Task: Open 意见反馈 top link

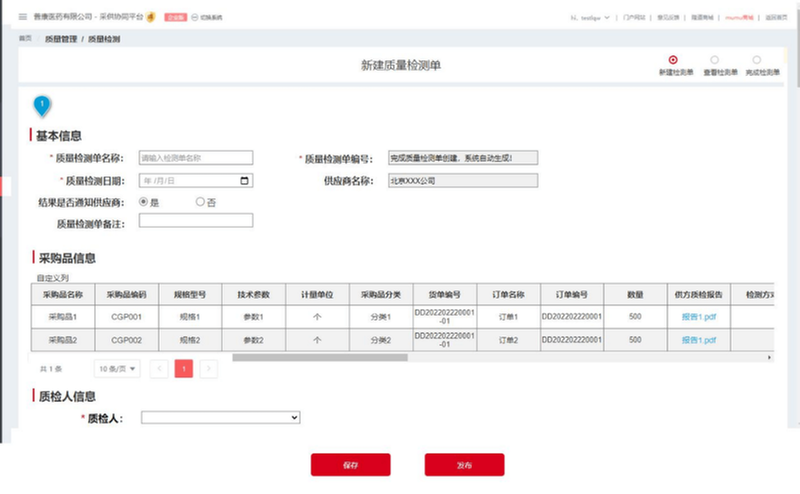Action: point(668,17)
